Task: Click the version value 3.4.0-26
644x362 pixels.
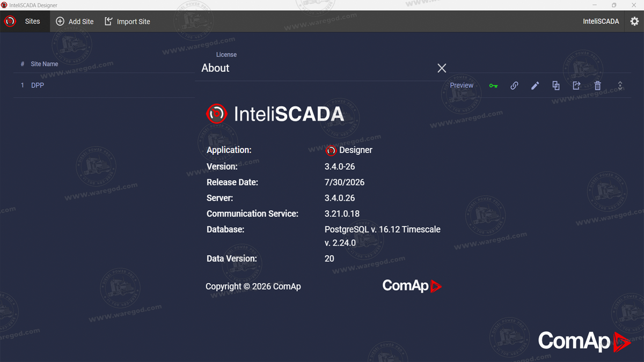Action: click(340, 166)
